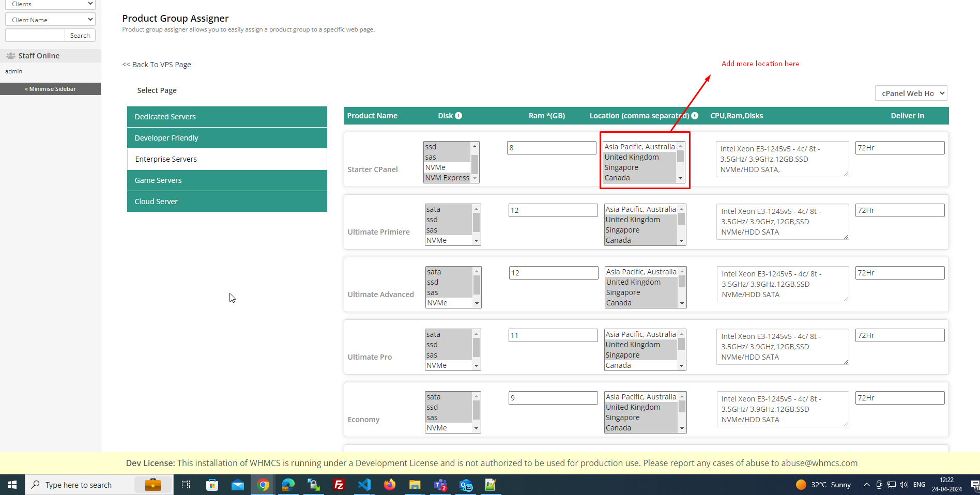Open FileZilla from the taskbar
Image resolution: width=980 pixels, height=495 pixels.
click(x=339, y=485)
